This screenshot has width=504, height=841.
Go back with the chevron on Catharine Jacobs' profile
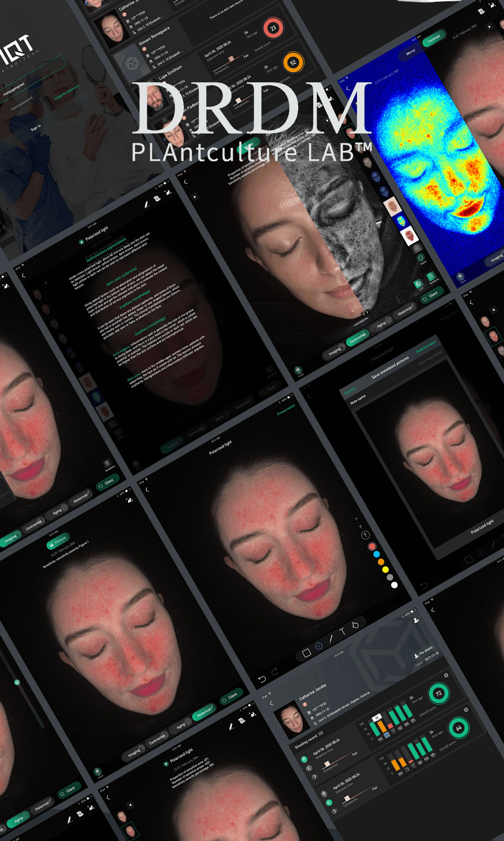271,703
